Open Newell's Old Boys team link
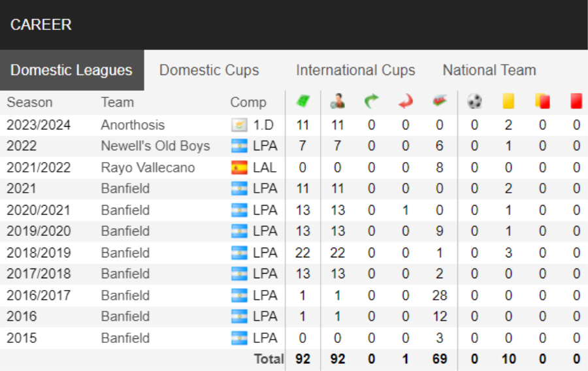Image resolution: width=588 pixels, height=371 pixels. (x=155, y=146)
